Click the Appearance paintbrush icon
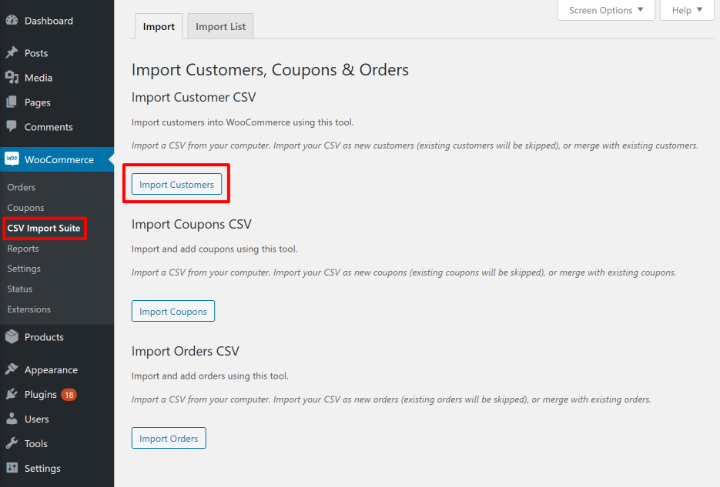 [x=12, y=369]
